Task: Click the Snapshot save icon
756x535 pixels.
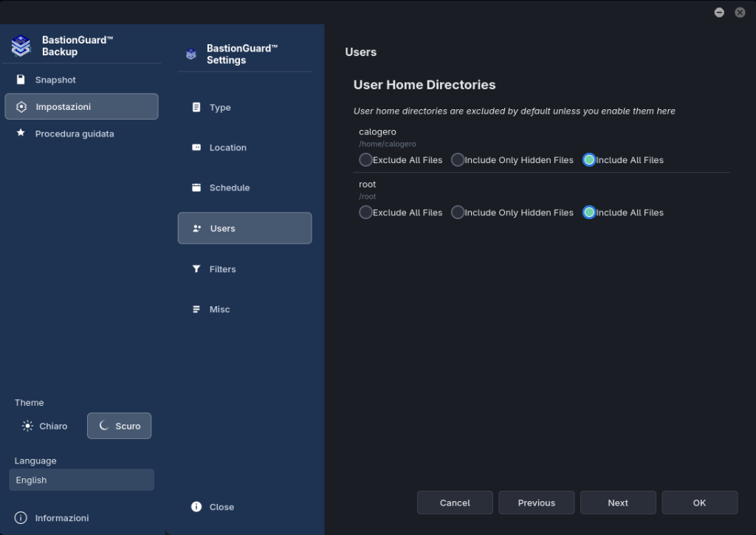Action: tap(21, 80)
